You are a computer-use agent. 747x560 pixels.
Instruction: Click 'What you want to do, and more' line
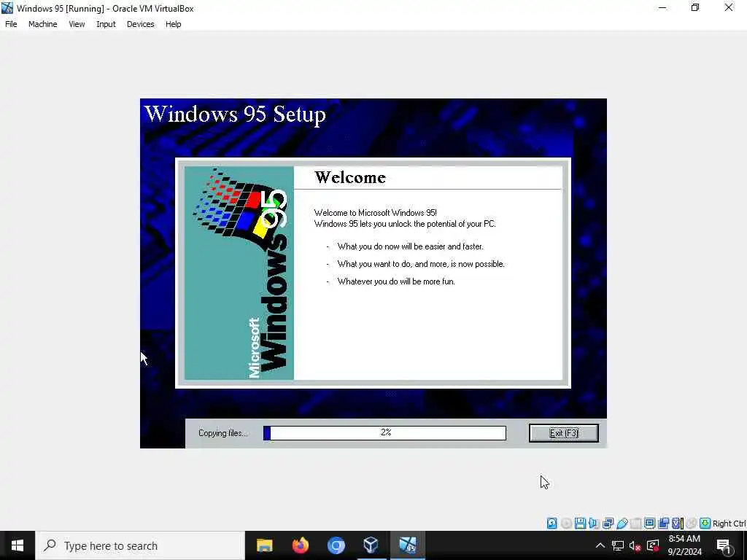[421, 264]
